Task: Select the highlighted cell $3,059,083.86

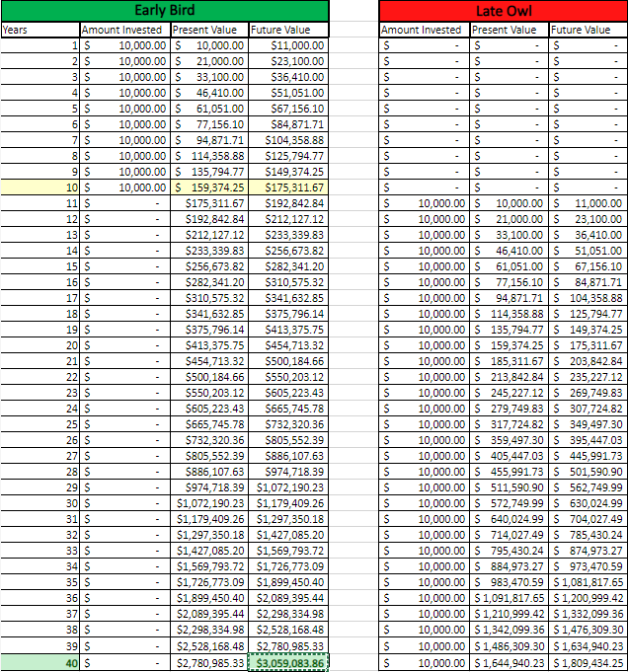Action: (x=288, y=663)
